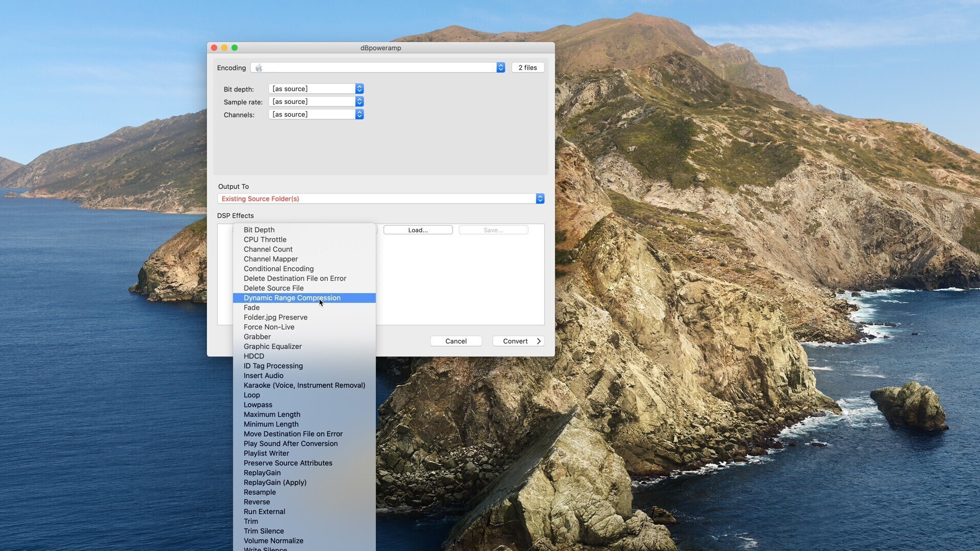Screen dimensions: 980x551
Task: Select Folder.jpg Preserve entry
Action: (x=304, y=317)
